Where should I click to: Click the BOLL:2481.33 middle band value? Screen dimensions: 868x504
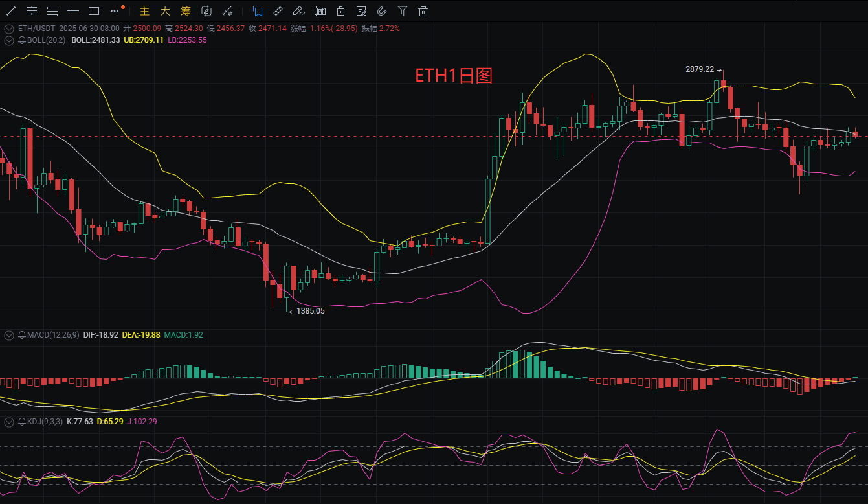point(96,40)
